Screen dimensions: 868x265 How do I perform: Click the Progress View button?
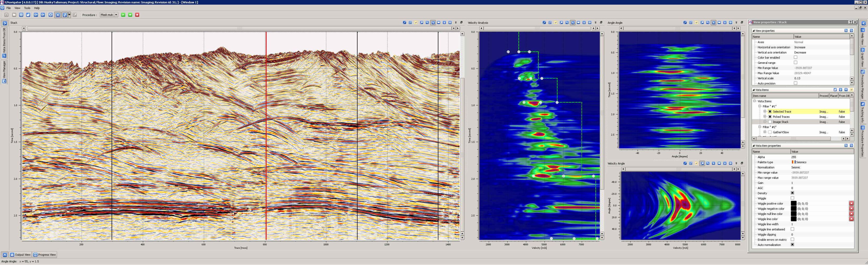pyautogui.click(x=45, y=255)
